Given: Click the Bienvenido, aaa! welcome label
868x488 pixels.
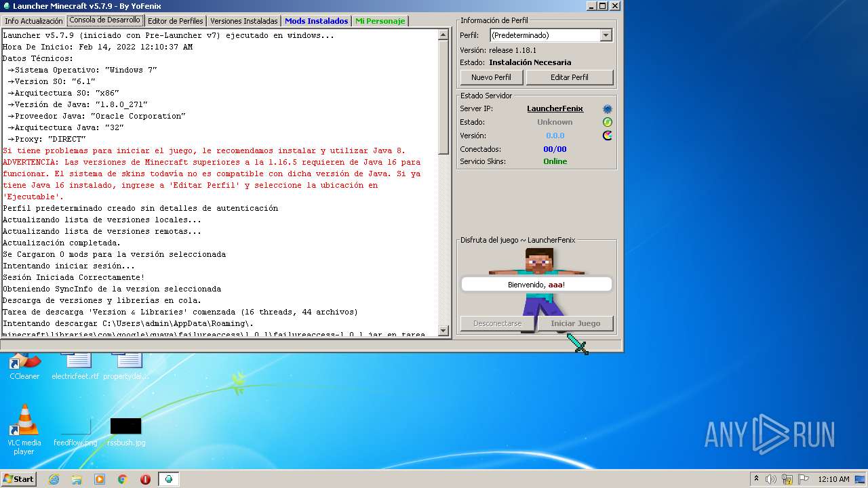Looking at the screenshot, I should (x=536, y=285).
